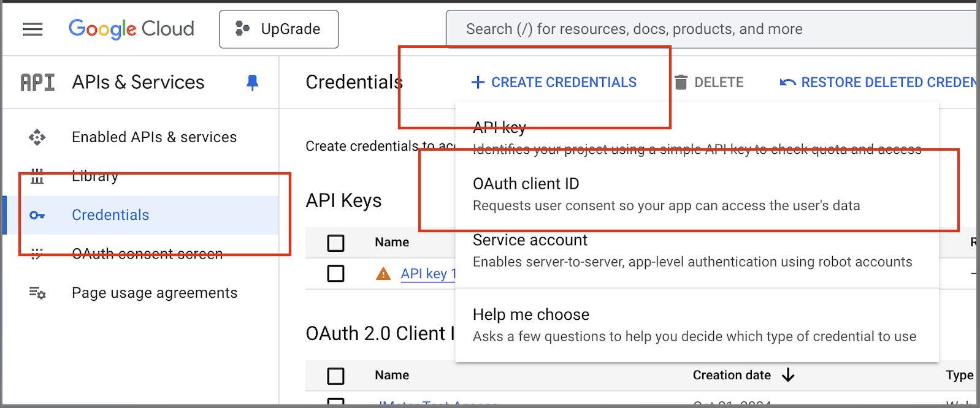This screenshot has width=980, height=408.
Task: Check the API key 1 row checkbox
Action: point(335,273)
